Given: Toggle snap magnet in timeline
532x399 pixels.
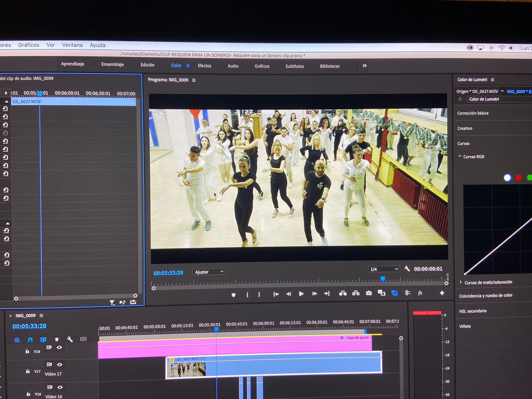Looking at the screenshot, I should pyautogui.click(x=30, y=340).
